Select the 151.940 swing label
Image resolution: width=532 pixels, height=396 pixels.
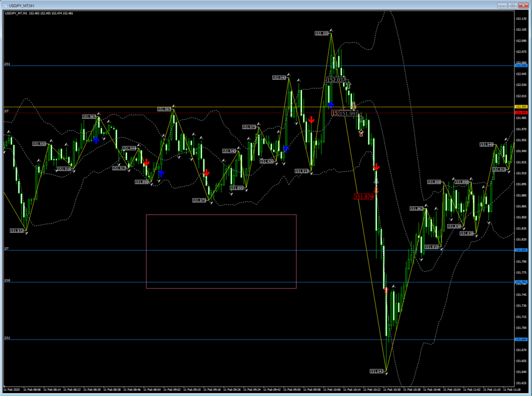(x=229, y=151)
